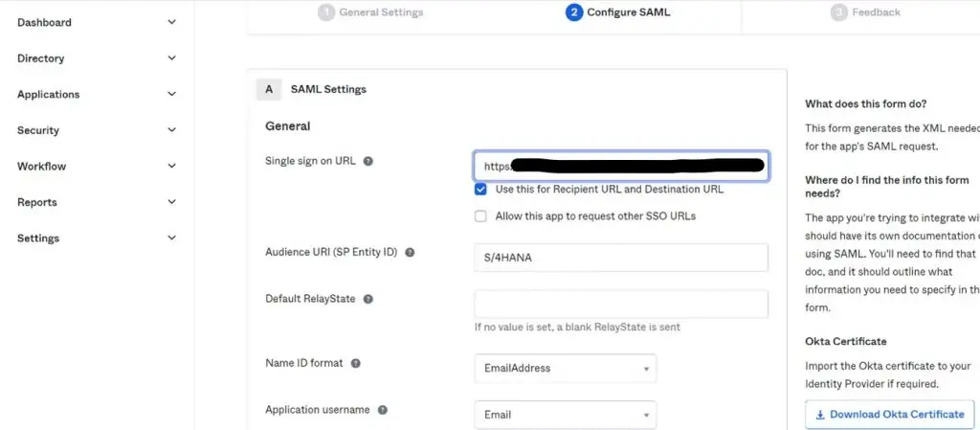
Task: Go to Feedback step tab
Action: point(877,12)
